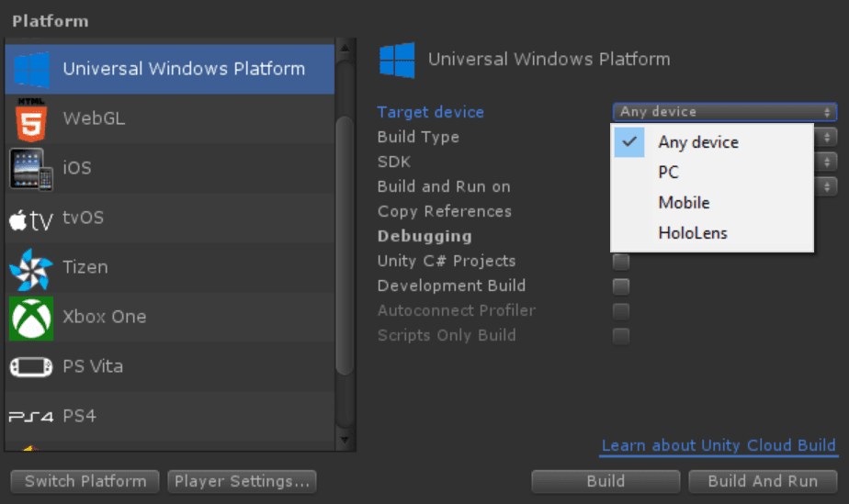Click the Windows logo in platform list
The image size is (849, 504).
pyautogui.click(x=31, y=69)
